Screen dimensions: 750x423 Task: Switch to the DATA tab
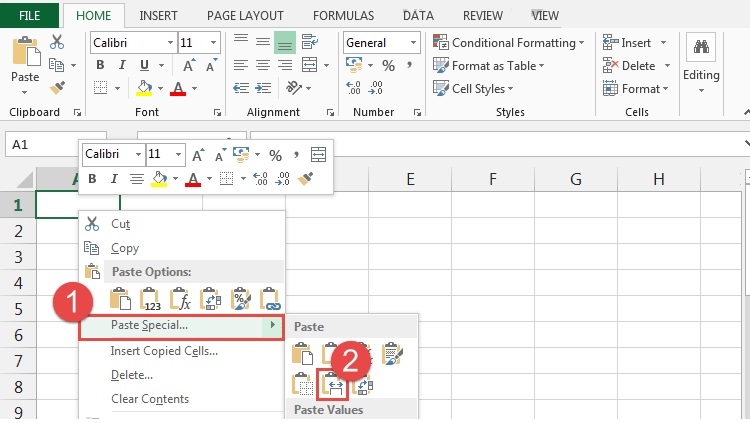pos(418,16)
